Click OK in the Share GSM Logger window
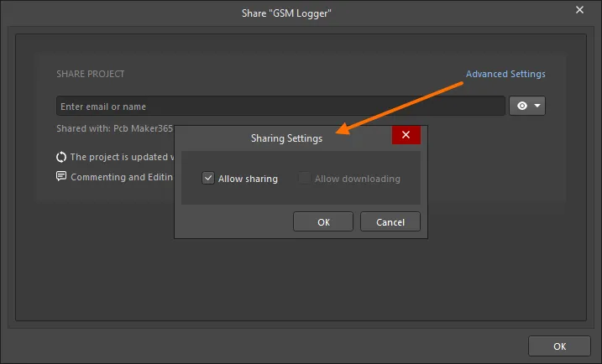The height and width of the screenshot is (364, 602). pyautogui.click(x=559, y=346)
